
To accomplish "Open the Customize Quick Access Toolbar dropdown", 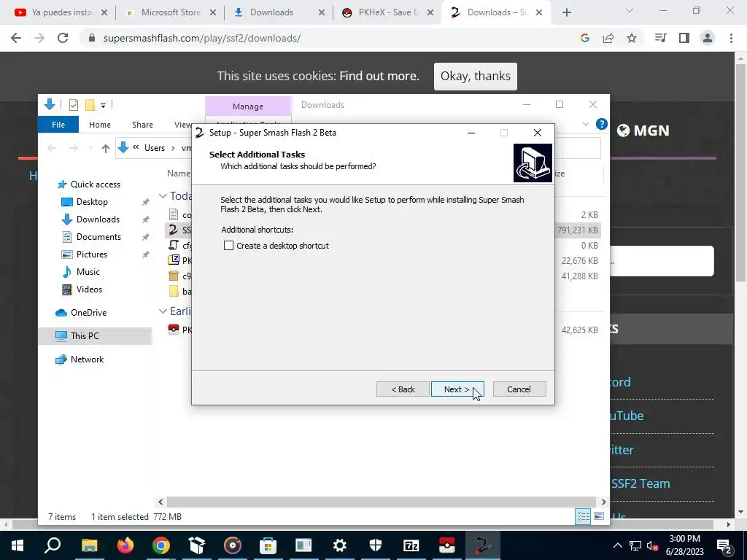I will (x=103, y=105).
